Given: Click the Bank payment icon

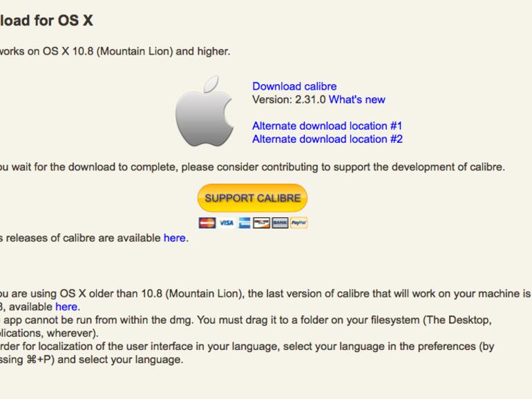Looking at the screenshot, I should click(281, 223).
